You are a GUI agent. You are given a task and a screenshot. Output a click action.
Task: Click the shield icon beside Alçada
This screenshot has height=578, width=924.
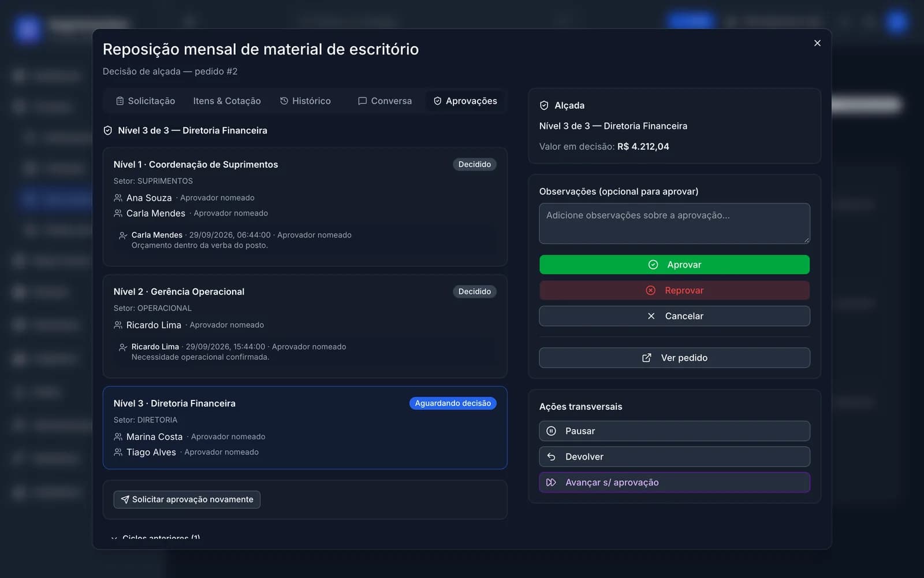pyautogui.click(x=544, y=105)
